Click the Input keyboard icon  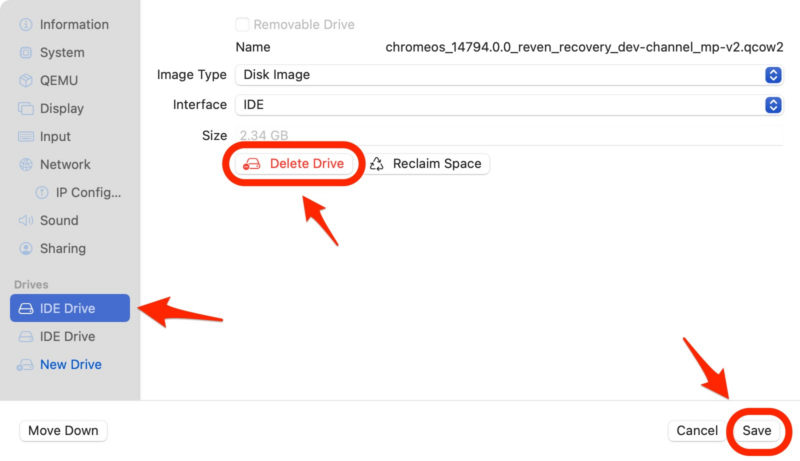pos(26,137)
